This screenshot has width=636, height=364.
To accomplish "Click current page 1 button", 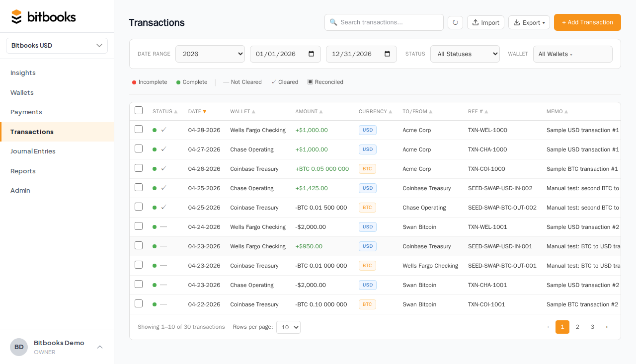I will [x=562, y=327].
